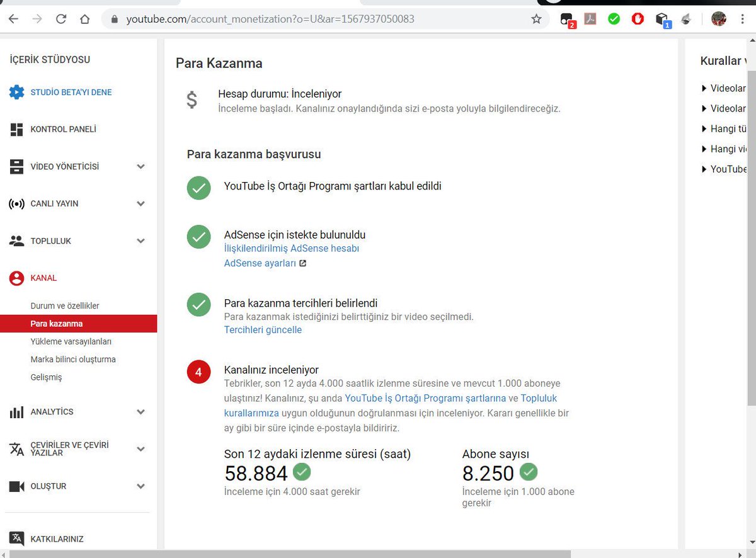Screen dimensions: 756x558
Task: Bookmark this page with star icon
Action: coord(536,19)
